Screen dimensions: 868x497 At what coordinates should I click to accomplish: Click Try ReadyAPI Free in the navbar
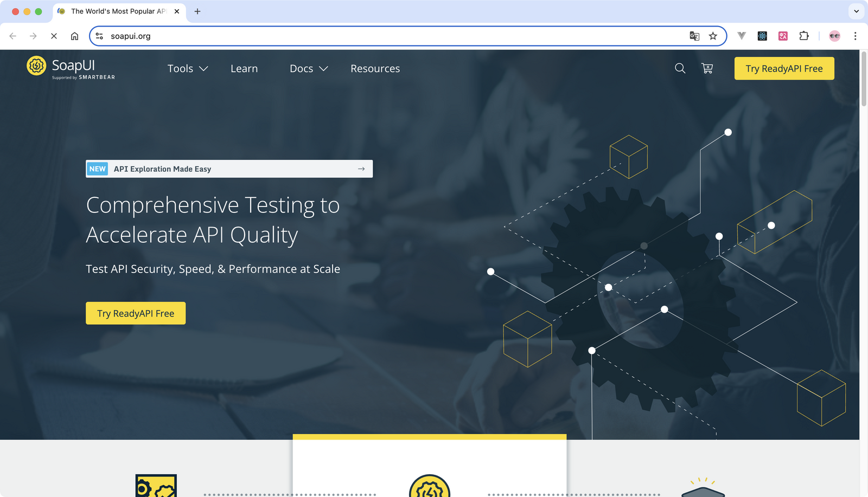[x=784, y=68]
